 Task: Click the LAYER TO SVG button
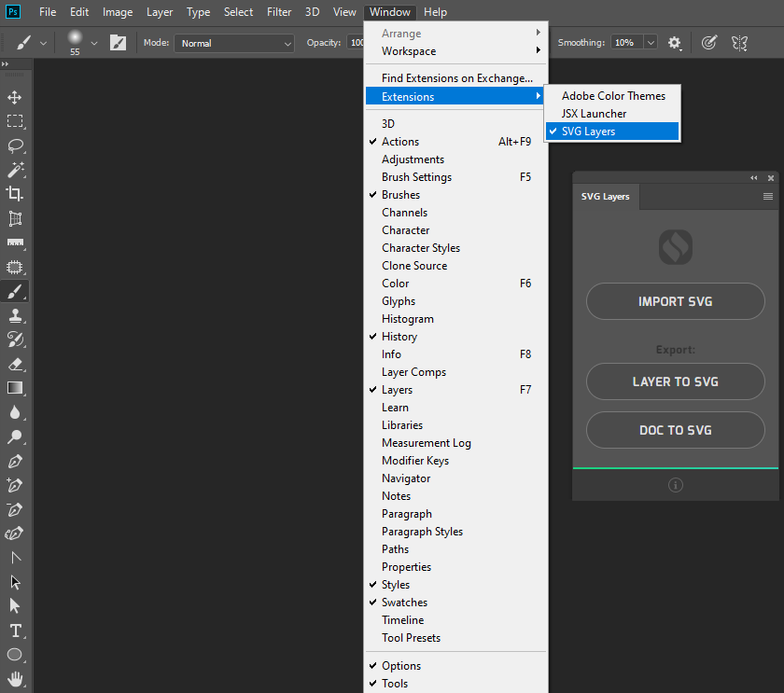pos(676,381)
